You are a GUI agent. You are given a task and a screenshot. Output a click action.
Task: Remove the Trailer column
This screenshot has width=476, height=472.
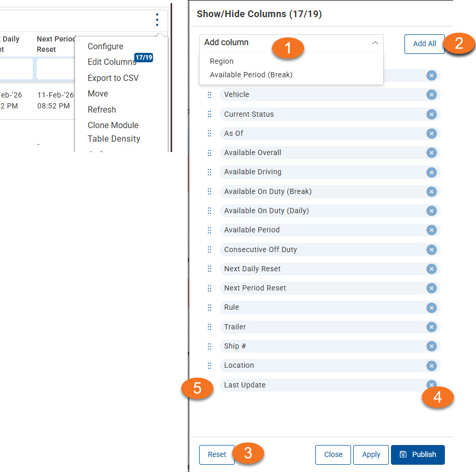[x=431, y=327]
